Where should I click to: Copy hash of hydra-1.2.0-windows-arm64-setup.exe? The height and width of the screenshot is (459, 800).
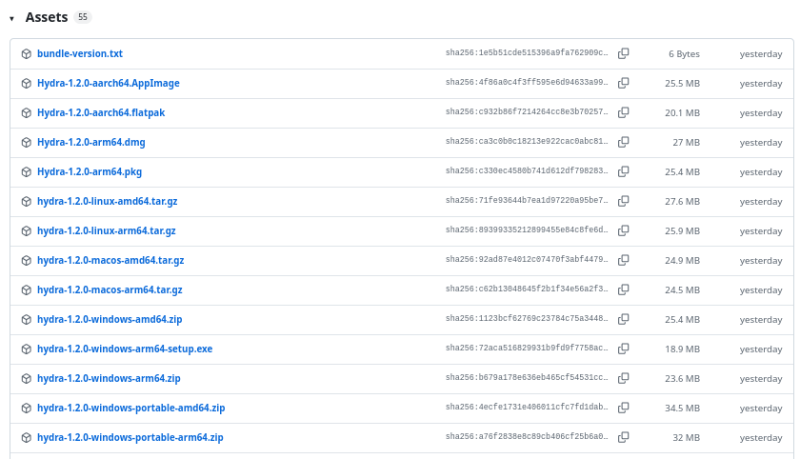pyautogui.click(x=623, y=349)
